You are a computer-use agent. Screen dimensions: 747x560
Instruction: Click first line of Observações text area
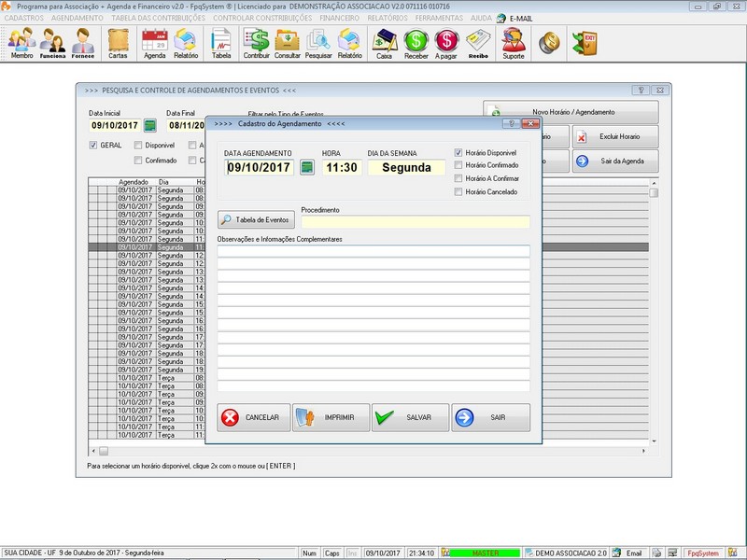(373, 251)
